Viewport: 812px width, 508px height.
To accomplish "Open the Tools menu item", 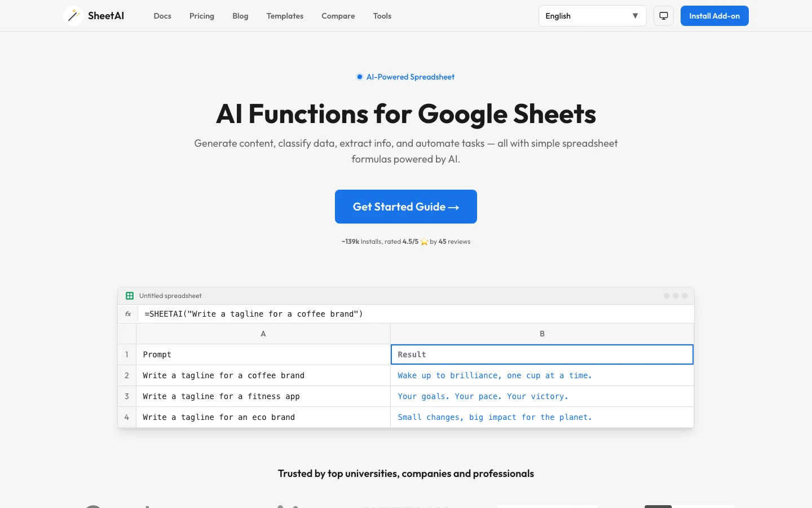I will [x=382, y=16].
